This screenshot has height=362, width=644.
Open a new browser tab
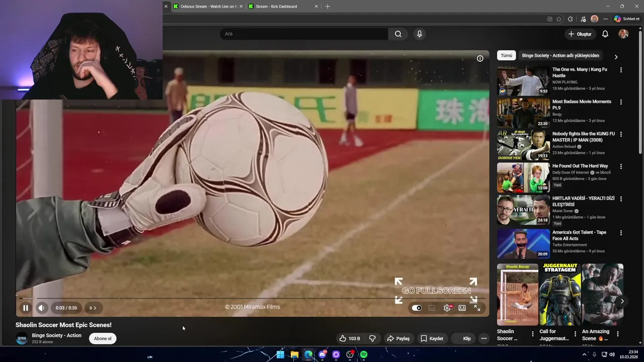coord(328,7)
